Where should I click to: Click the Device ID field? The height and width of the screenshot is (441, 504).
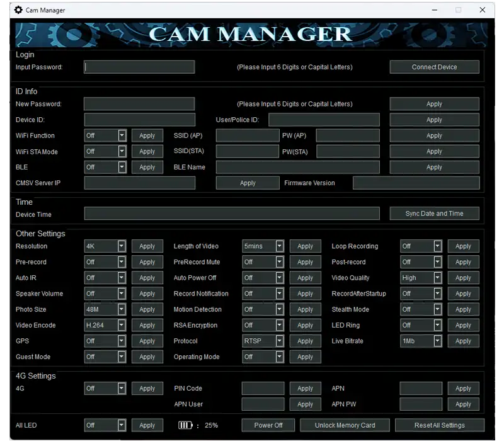pyautogui.click(x=139, y=120)
